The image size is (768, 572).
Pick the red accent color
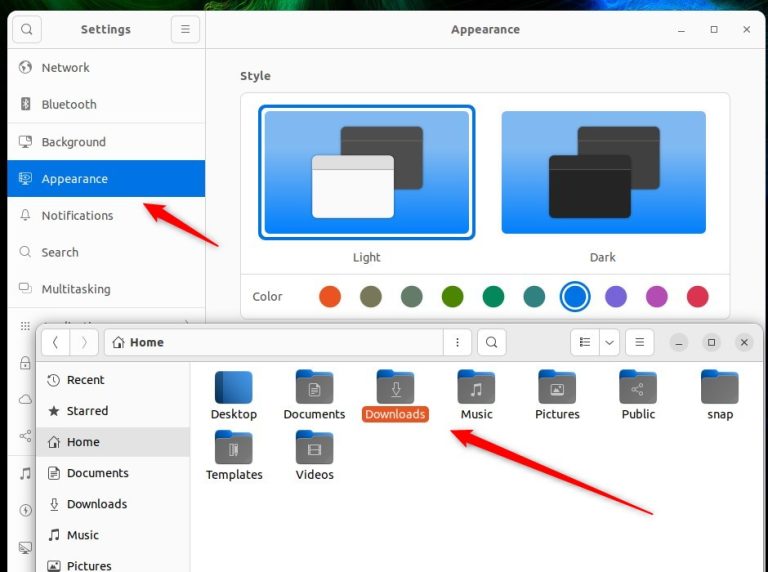tap(697, 297)
